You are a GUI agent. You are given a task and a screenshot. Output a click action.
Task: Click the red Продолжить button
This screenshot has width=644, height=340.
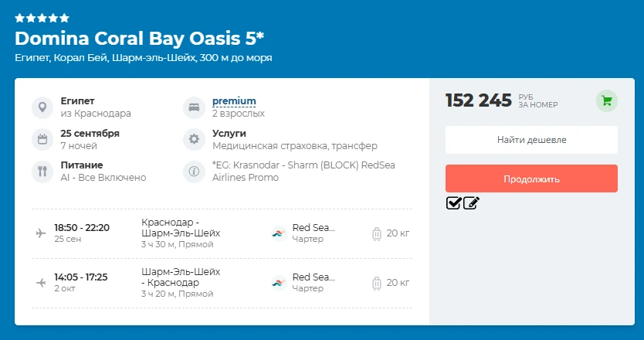(531, 178)
